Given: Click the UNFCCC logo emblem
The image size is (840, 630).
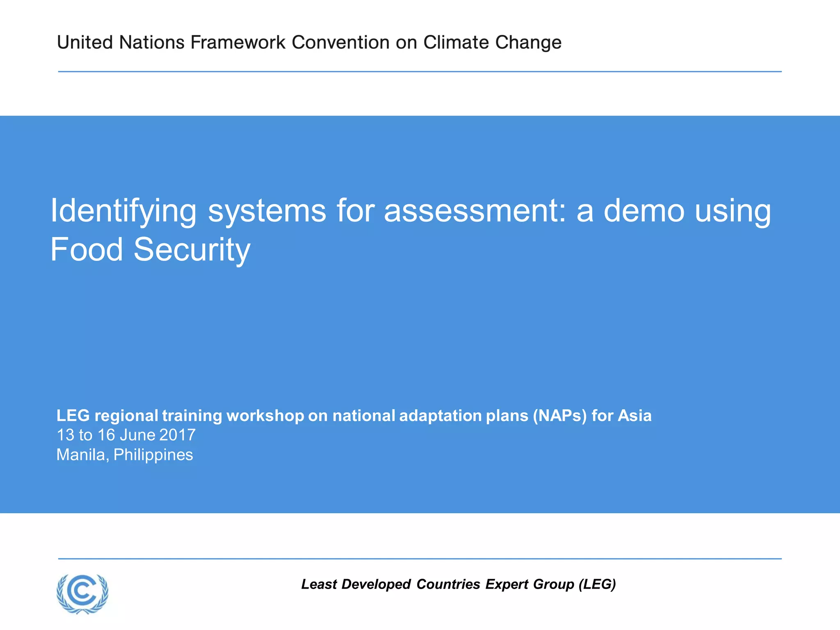Looking at the screenshot, I should pos(82,593).
